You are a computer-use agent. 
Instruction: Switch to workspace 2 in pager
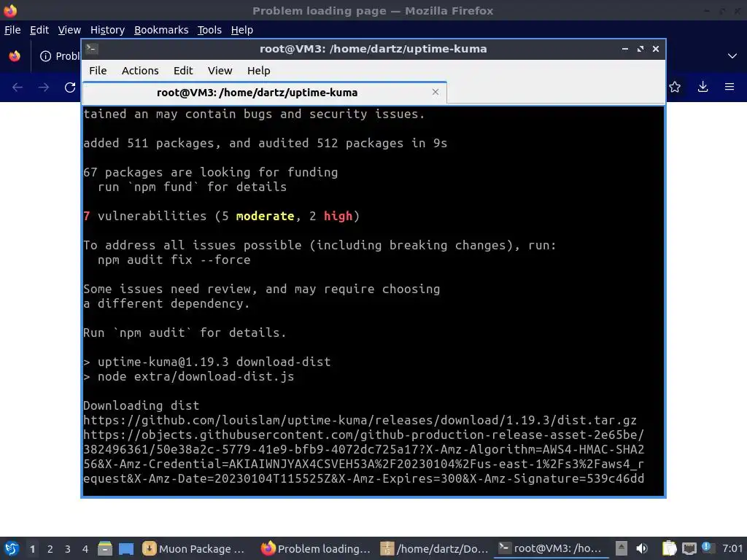(x=50, y=549)
